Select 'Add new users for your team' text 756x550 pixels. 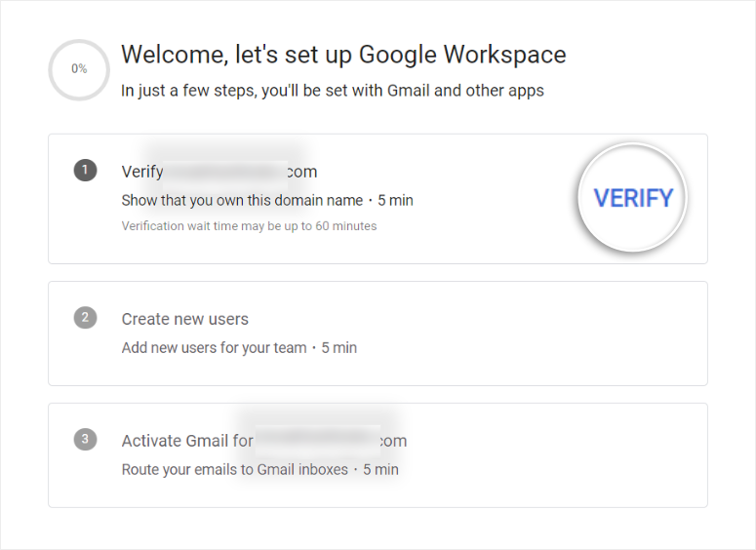click(214, 347)
